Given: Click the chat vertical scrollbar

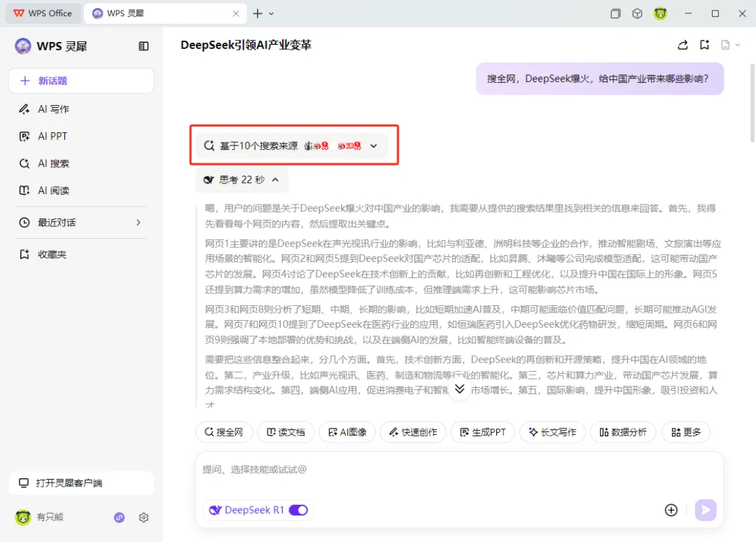Looking at the screenshot, I should pyautogui.click(x=752, y=103).
